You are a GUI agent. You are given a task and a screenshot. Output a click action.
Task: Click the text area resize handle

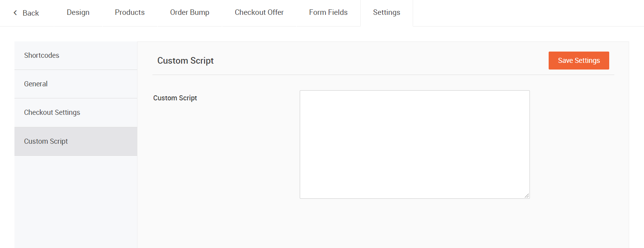click(x=527, y=196)
